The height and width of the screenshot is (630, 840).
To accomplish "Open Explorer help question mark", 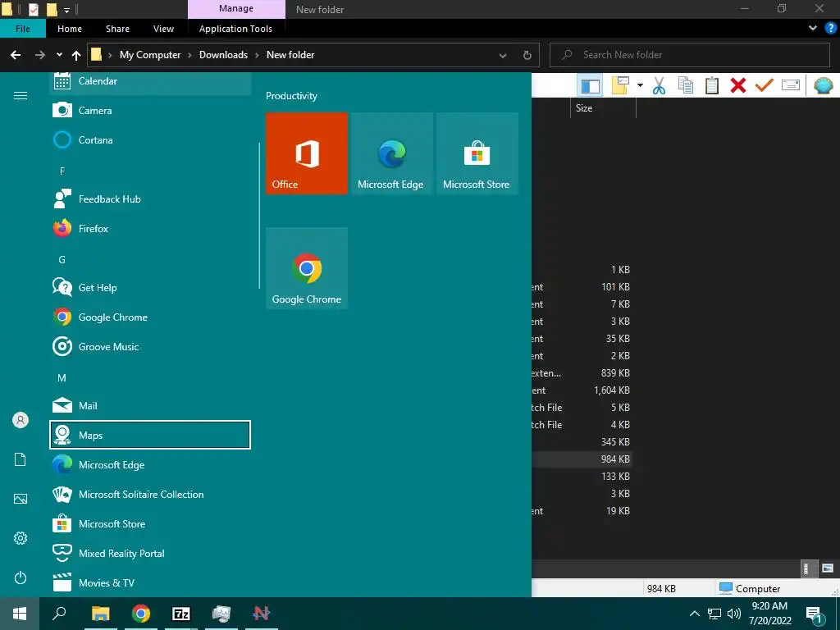I will (831, 28).
